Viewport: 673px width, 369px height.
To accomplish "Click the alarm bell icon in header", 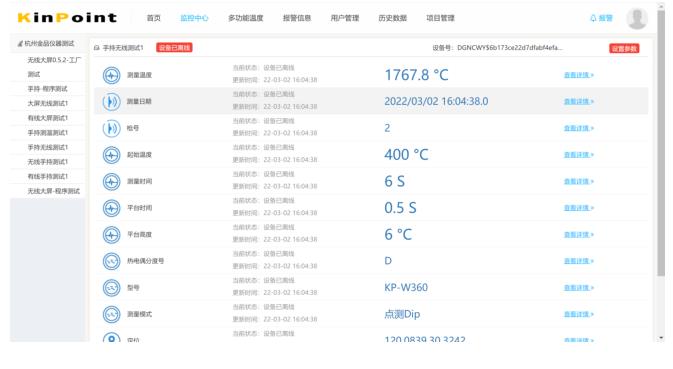I will pyautogui.click(x=593, y=18).
